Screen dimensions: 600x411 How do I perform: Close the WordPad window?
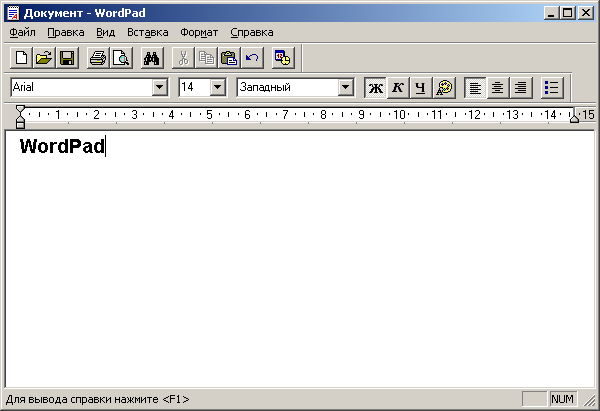(x=586, y=13)
